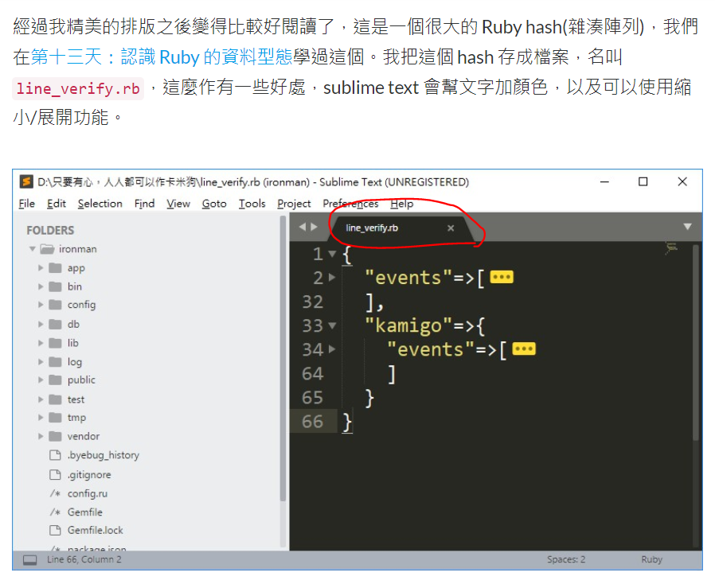Open the Find menu

pos(144,203)
